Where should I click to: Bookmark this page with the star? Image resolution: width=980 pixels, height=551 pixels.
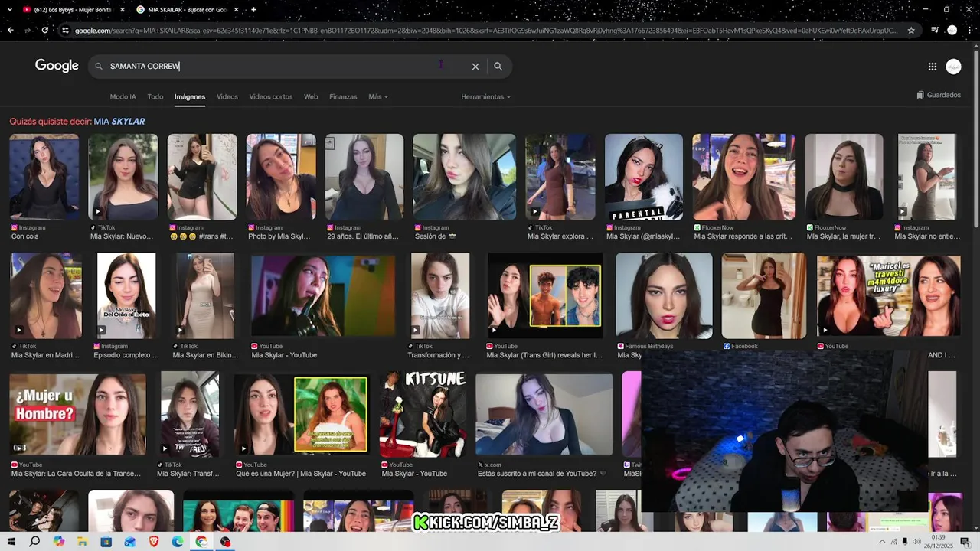tap(911, 31)
